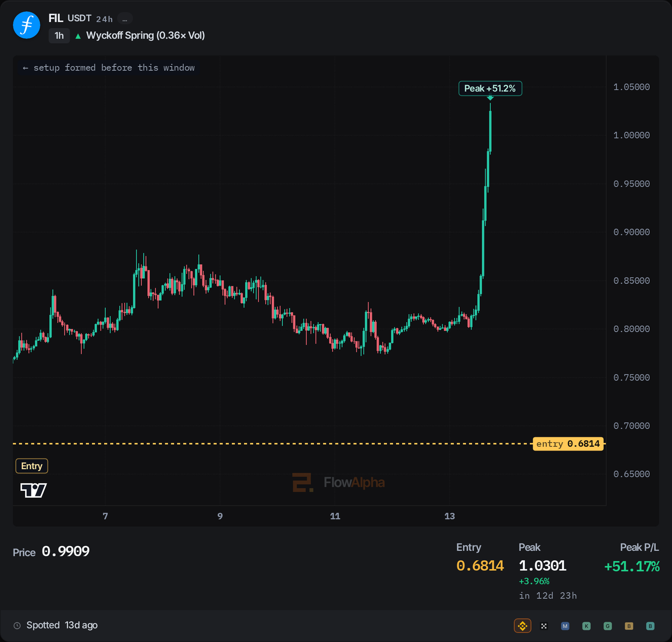The height and width of the screenshot is (642, 672).
Task: Click the 0.95000 price axis label
Action: tap(632, 184)
